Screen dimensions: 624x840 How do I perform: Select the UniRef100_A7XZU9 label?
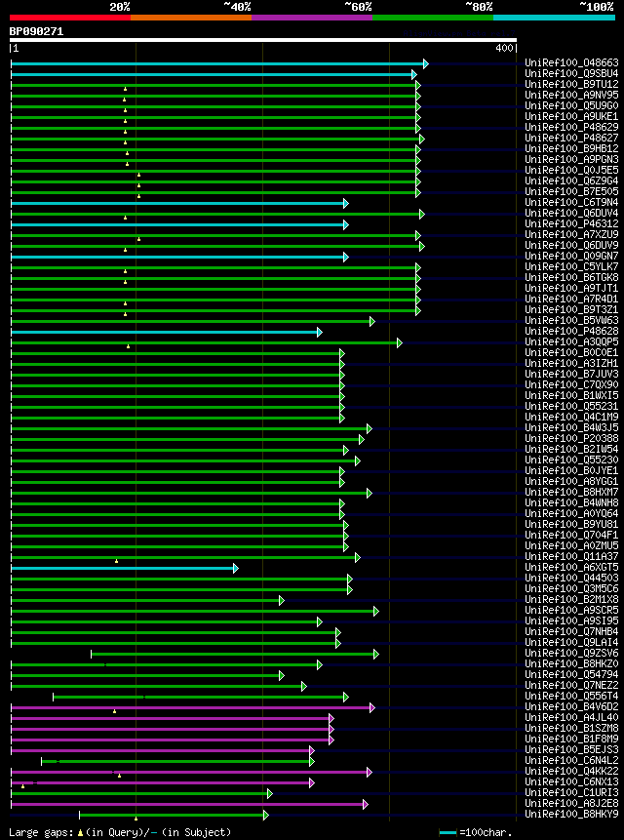coord(571,235)
